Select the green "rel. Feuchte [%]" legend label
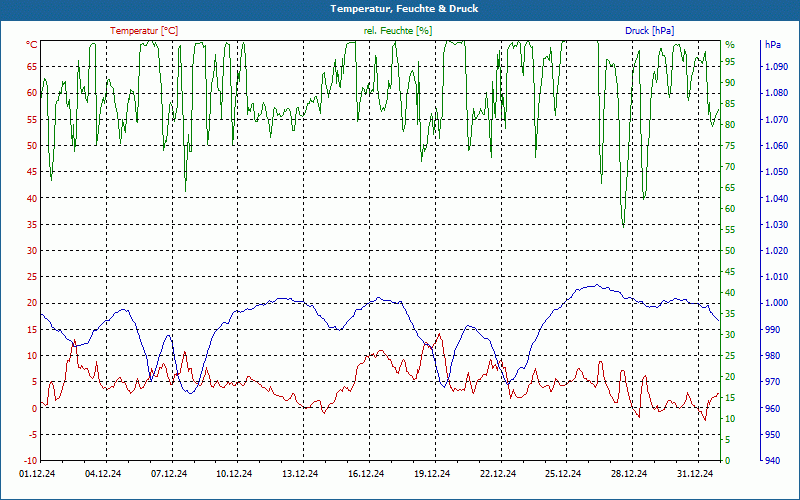Viewport: 800px width, 500px height. click(x=398, y=31)
